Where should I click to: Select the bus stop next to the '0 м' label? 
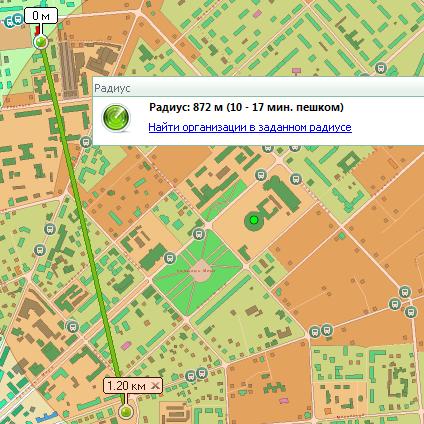pyautogui.click(x=18, y=19)
